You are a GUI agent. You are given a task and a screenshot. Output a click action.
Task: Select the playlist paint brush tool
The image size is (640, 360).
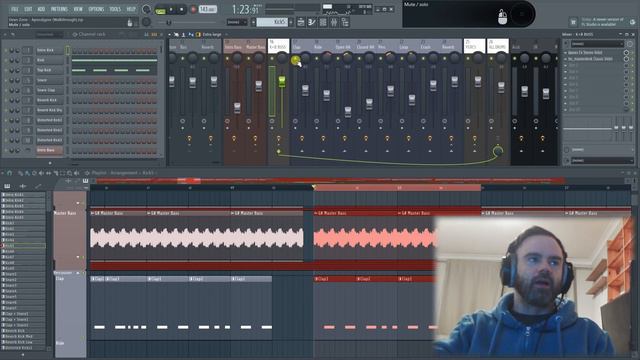(27, 173)
